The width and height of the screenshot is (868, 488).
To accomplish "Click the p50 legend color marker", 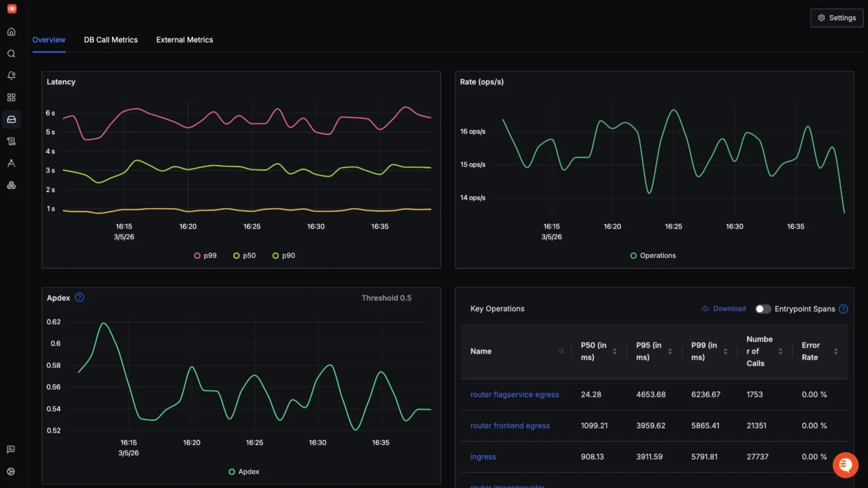I will (236, 255).
